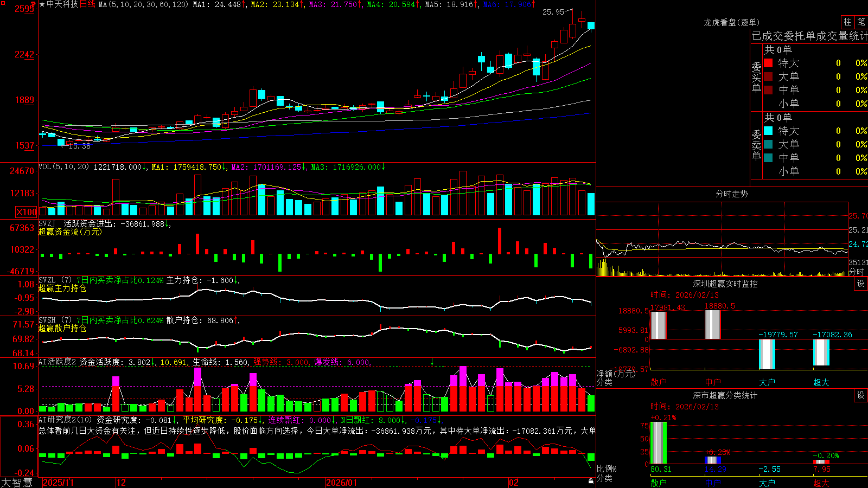This screenshot has height=488, width=868.
Task: Click the 平均研究度: -0.175 value
Action: click(223, 420)
